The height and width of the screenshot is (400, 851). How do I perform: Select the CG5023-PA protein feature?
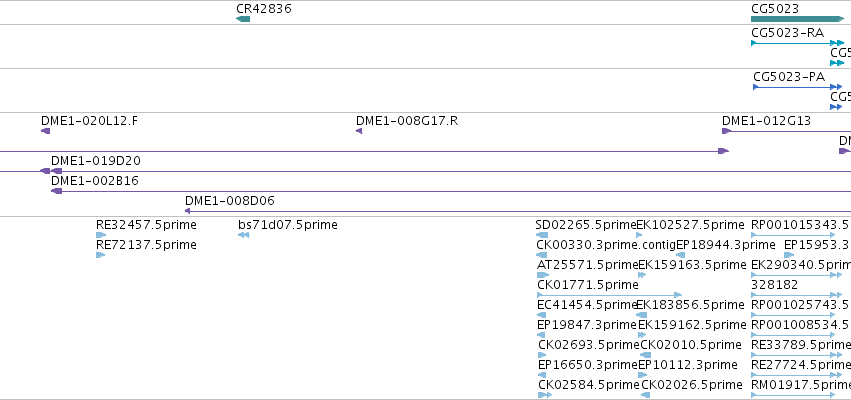pyautogui.click(x=797, y=87)
